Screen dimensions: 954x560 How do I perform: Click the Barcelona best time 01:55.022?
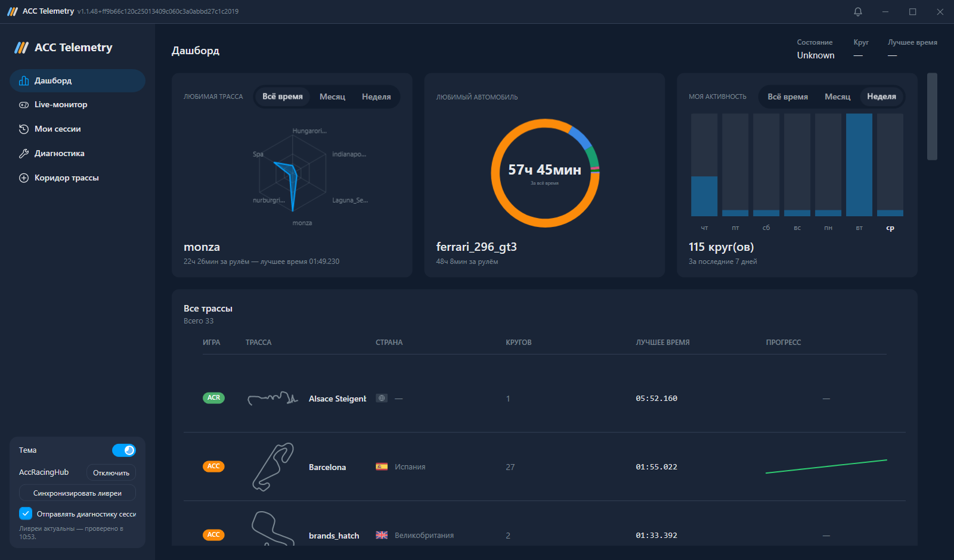[656, 467]
